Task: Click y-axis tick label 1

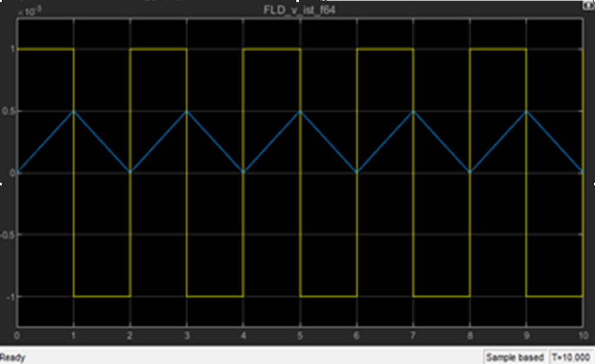Action: pos(12,49)
